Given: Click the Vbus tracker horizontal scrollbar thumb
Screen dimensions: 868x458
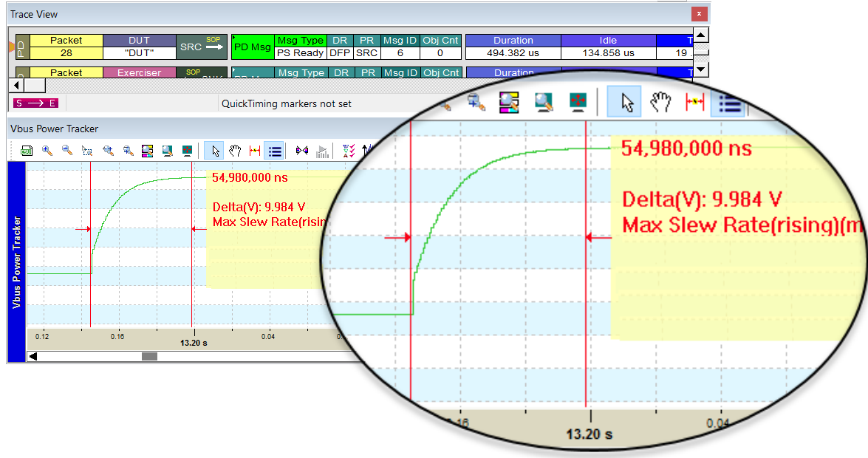Looking at the screenshot, I should (x=149, y=356).
